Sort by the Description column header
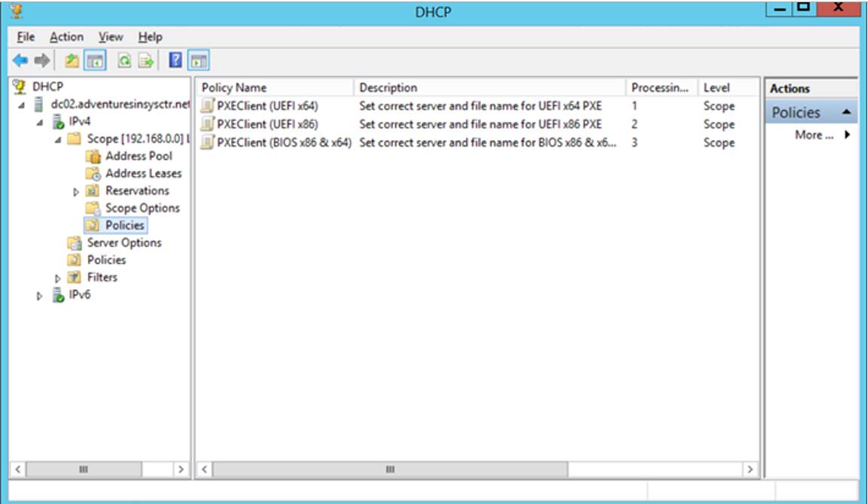 click(489, 87)
